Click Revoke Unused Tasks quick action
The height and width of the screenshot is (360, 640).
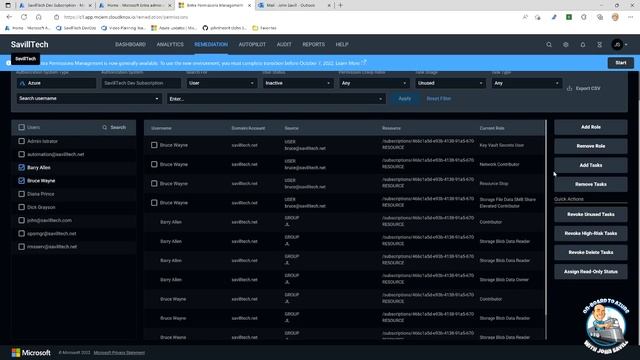591,214
